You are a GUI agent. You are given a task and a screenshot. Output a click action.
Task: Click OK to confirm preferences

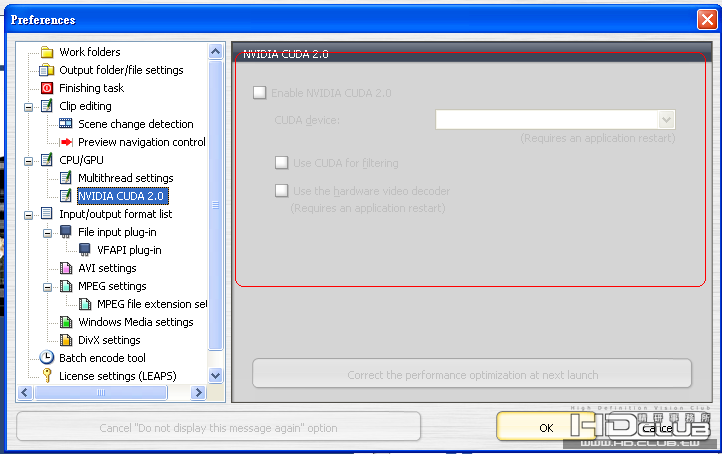coord(546,427)
